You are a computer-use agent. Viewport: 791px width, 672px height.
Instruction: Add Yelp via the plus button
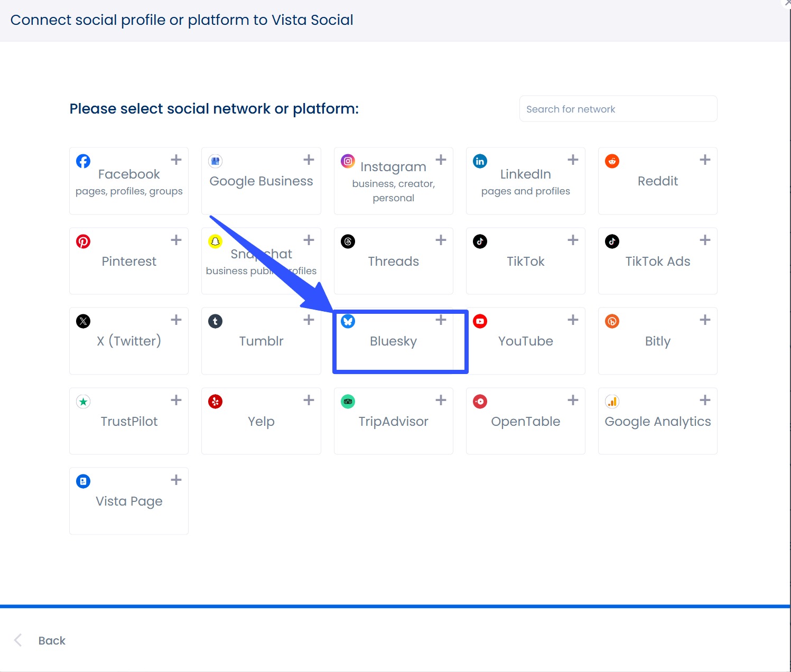click(309, 400)
